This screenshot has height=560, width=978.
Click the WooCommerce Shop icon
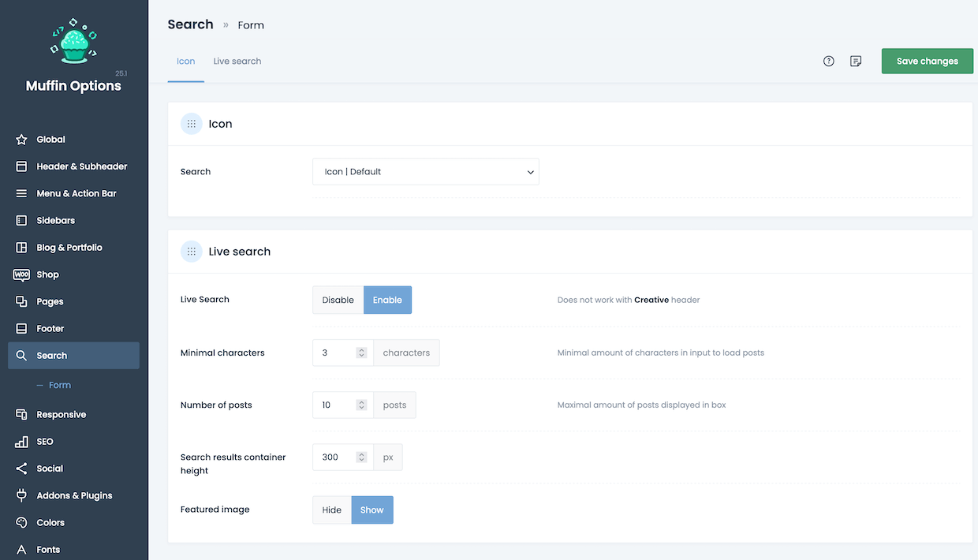coord(21,274)
